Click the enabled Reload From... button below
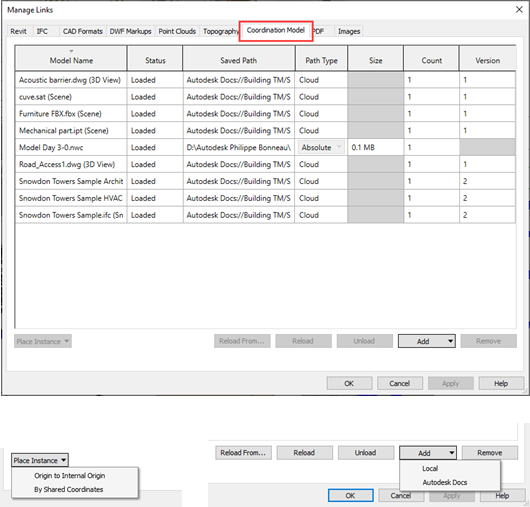The image size is (530, 507). pos(243,453)
